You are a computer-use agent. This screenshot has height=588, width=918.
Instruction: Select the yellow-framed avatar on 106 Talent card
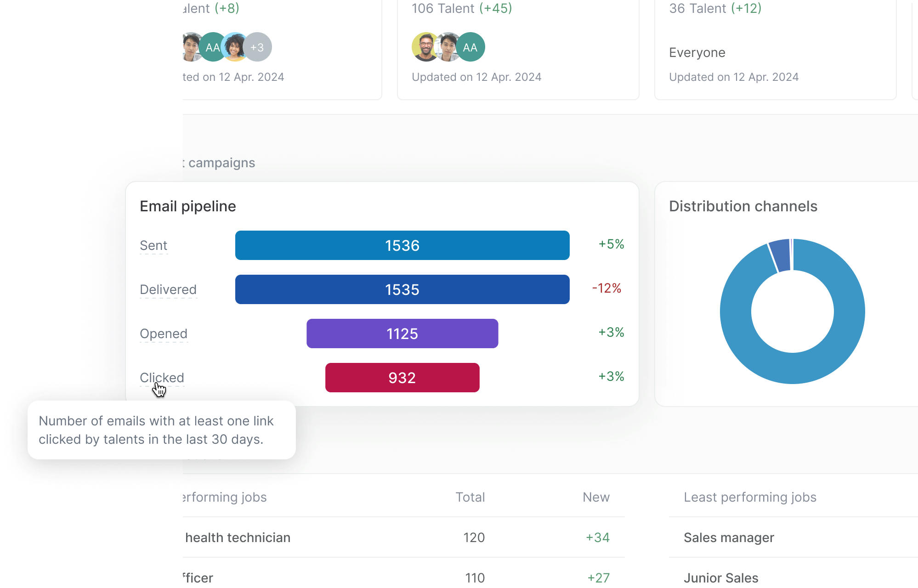point(425,46)
